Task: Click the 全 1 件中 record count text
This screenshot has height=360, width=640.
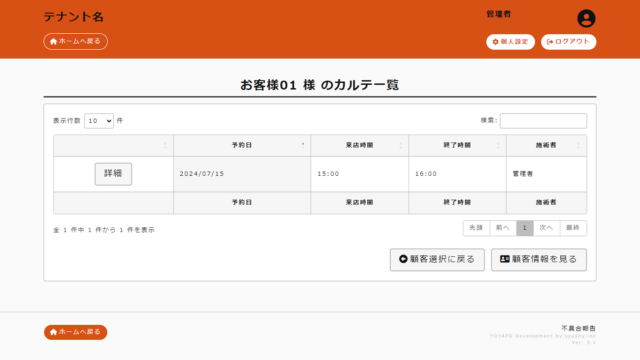Action: point(104,230)
